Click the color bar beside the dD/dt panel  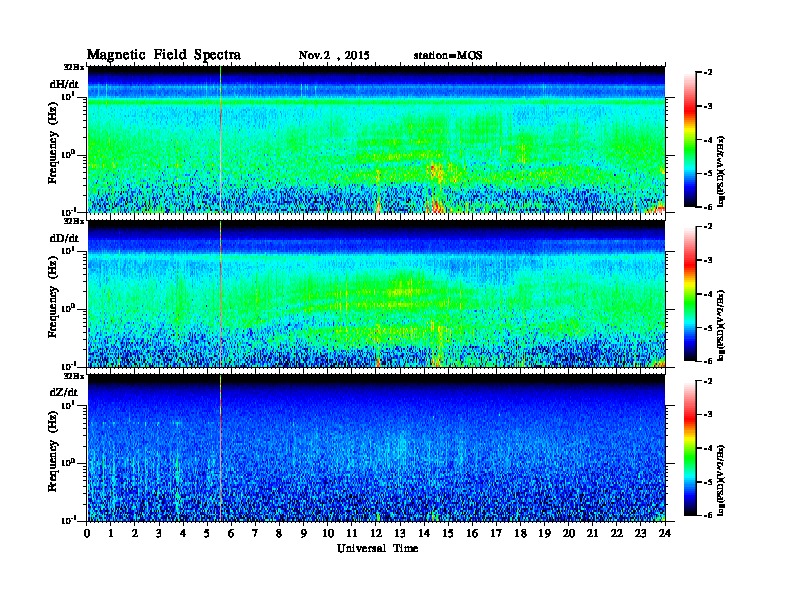click(690, 294)
